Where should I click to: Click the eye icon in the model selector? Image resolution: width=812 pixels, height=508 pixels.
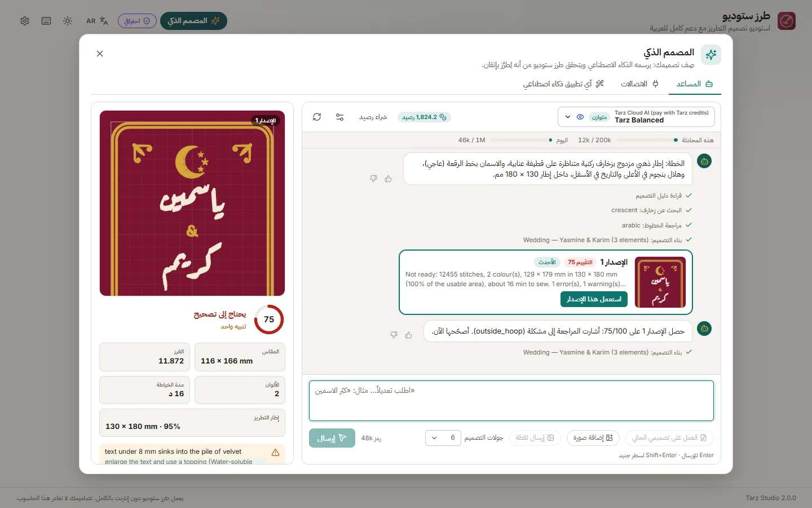point(580,117)
